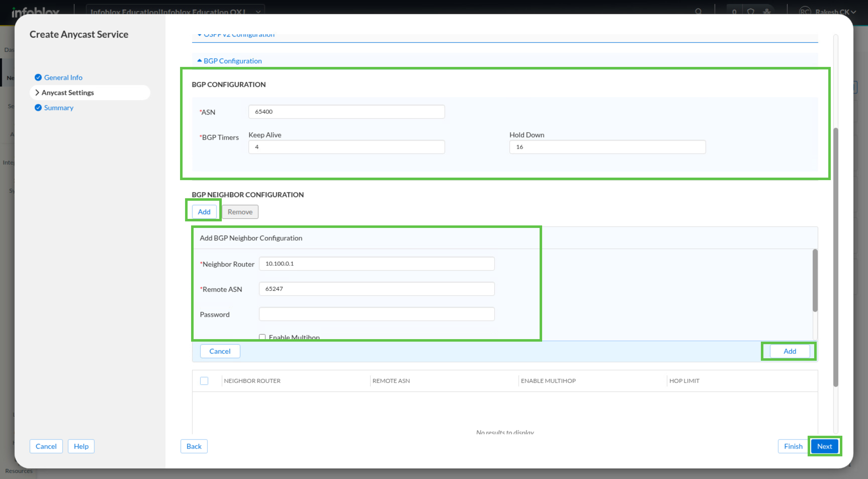Click the BGP NEIGHBOR CONFIGURATION heading
The image size is (868, 479).
coord(248,195)
